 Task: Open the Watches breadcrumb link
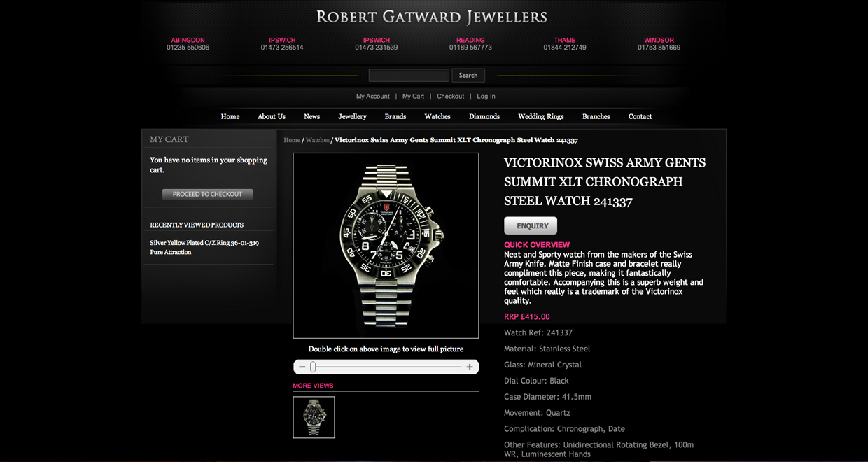point(317,140)
